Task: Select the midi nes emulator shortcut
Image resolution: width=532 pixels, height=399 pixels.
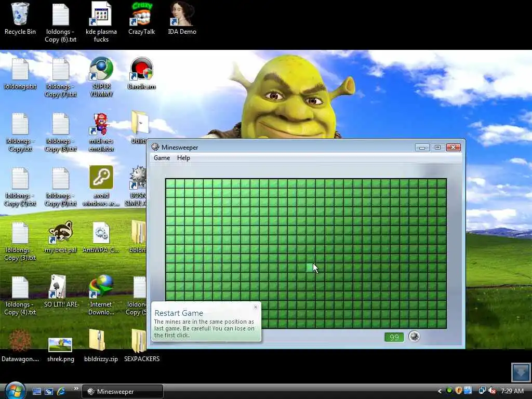Action: [x=101, y=132]
